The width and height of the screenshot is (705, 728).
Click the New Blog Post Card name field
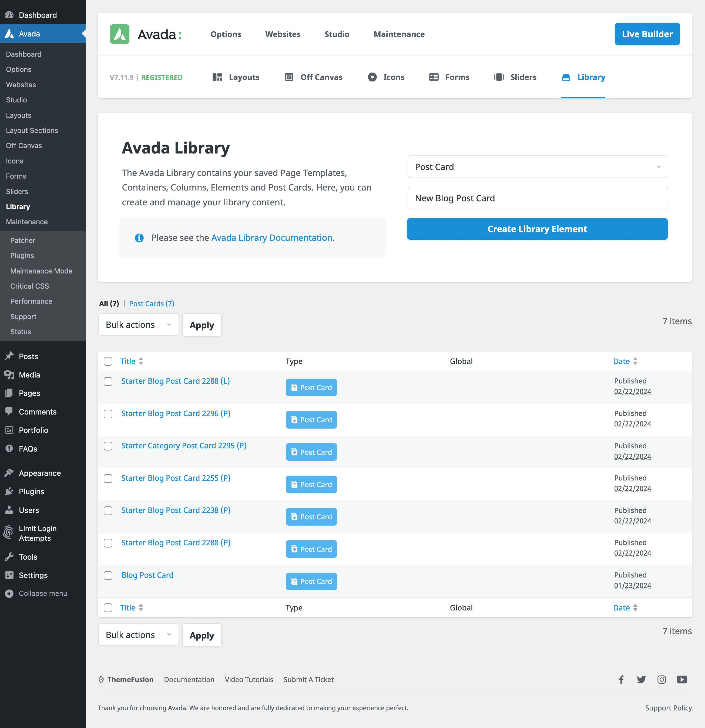coord(538,198)
